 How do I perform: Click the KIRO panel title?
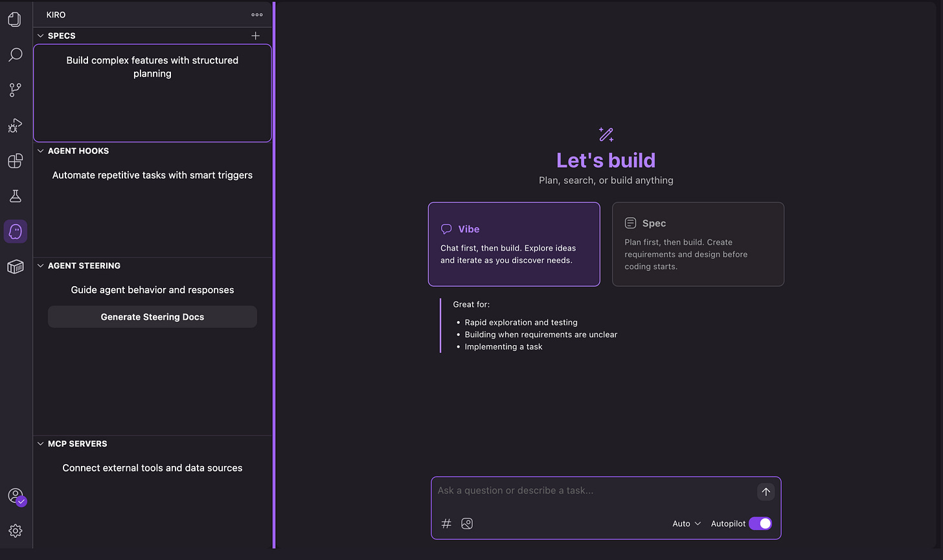pyautogui.click(x=56, y=15)
